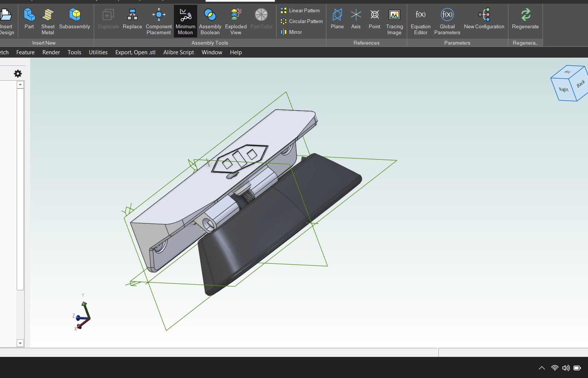
Task: Open Global Parameters
Action: [447, 22]
